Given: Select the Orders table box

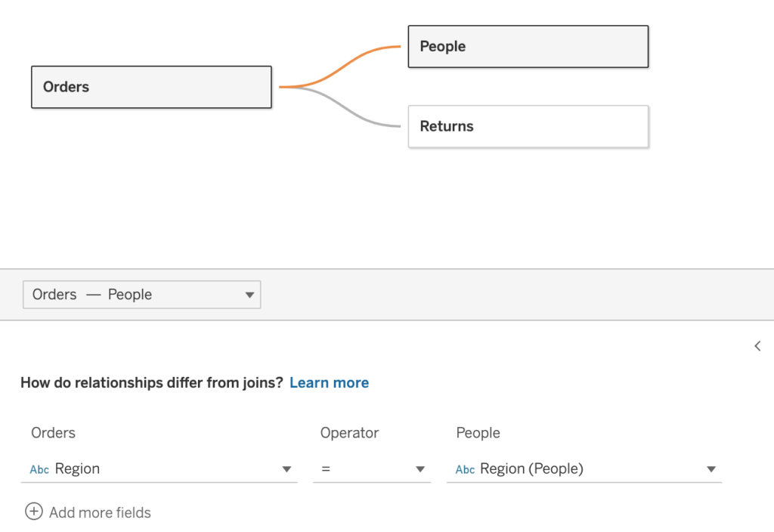Looking at the screenshot, I should (151, 87).
